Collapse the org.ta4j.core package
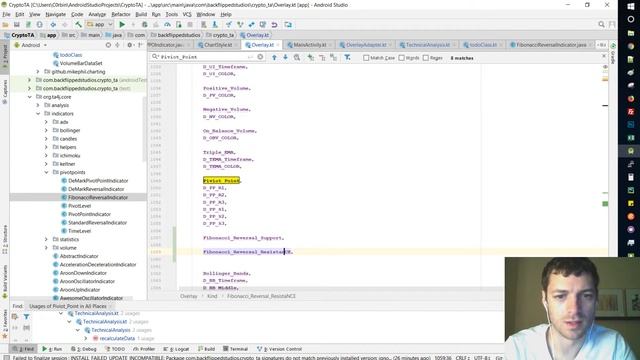This screenshot has width=640, height=360. pyautogui.click(x=29, y=97)
